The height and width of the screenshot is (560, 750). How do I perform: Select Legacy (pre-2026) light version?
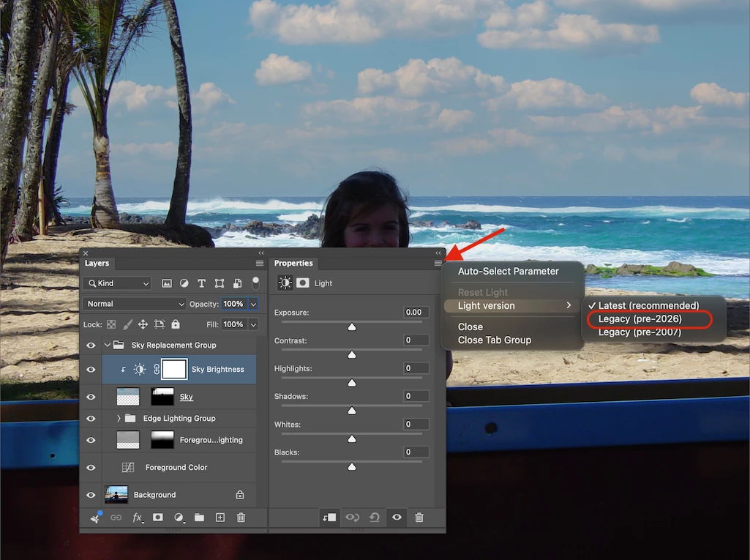point(640,318)
